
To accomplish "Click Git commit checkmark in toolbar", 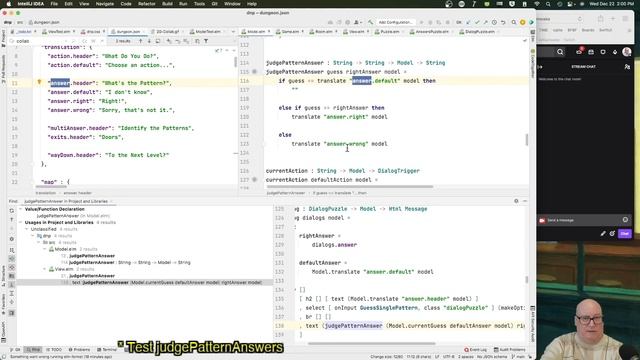I will (477, 22).
